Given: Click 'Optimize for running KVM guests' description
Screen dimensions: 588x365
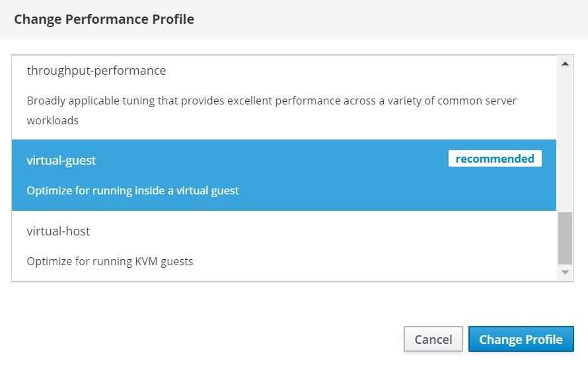Looking at the screenshot, I should [110, 261].
